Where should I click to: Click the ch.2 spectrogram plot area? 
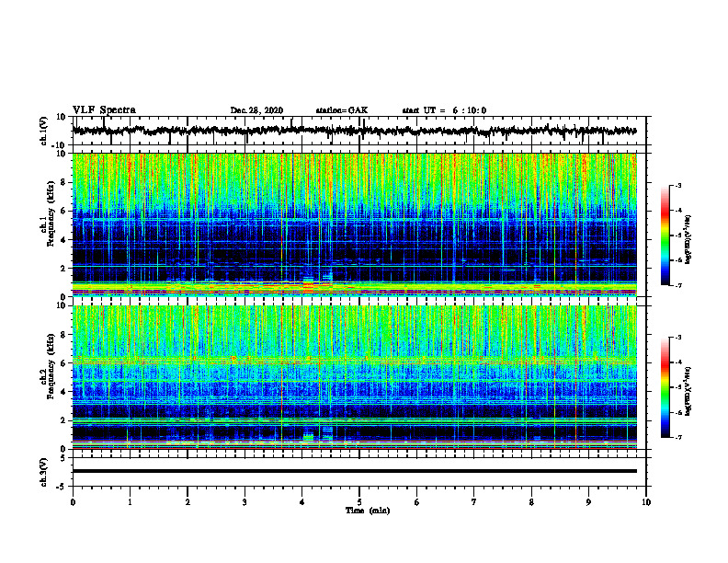(354, 377)
